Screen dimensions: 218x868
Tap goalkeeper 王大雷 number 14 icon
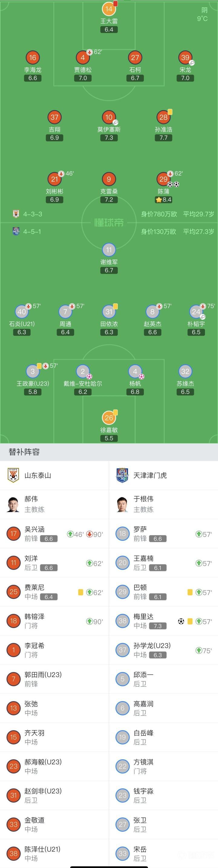(x=109, y=9)
